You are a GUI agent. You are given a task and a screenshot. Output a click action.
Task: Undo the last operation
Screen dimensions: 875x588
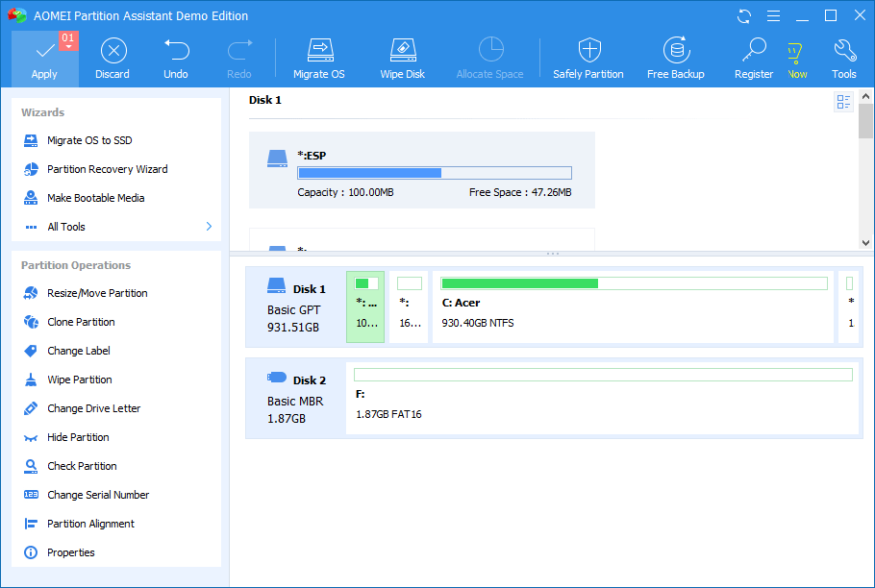(176, 59)
